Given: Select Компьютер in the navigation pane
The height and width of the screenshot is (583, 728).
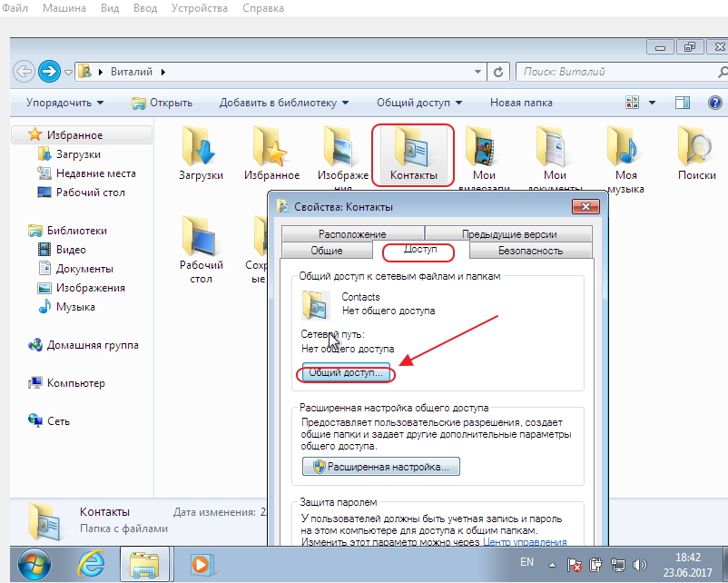Looking at the screenshot, I should click(x=67, y=383).
